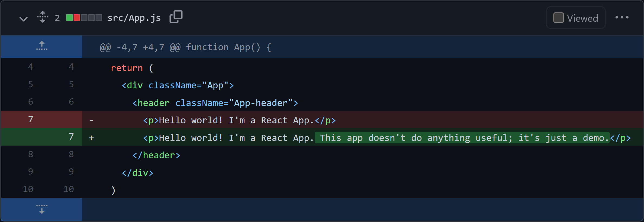Click the return statement on line 4
Screen dimensions: 644x222
127,68
